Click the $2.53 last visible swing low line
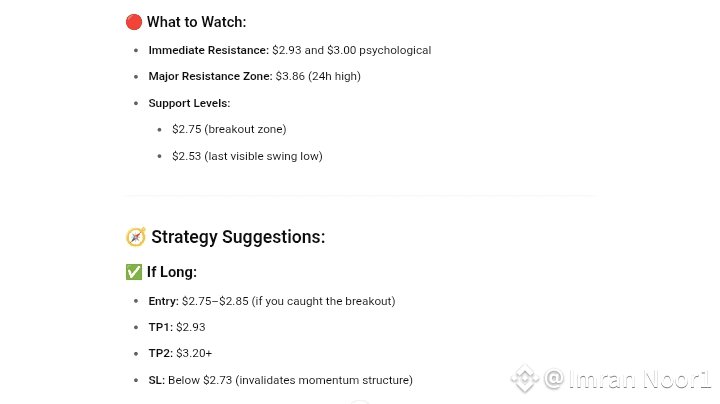 pyautogui.click(x=247, y=156)
